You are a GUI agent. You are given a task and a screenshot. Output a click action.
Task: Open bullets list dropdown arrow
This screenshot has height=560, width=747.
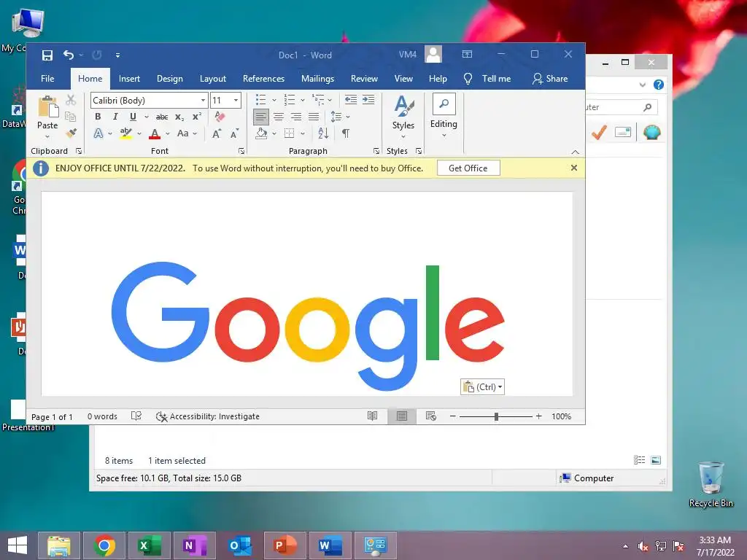(x=274, y=100)
